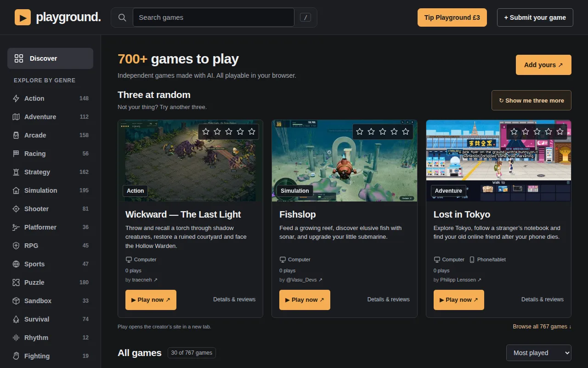Focus the Search games input field

click(214, 17)
